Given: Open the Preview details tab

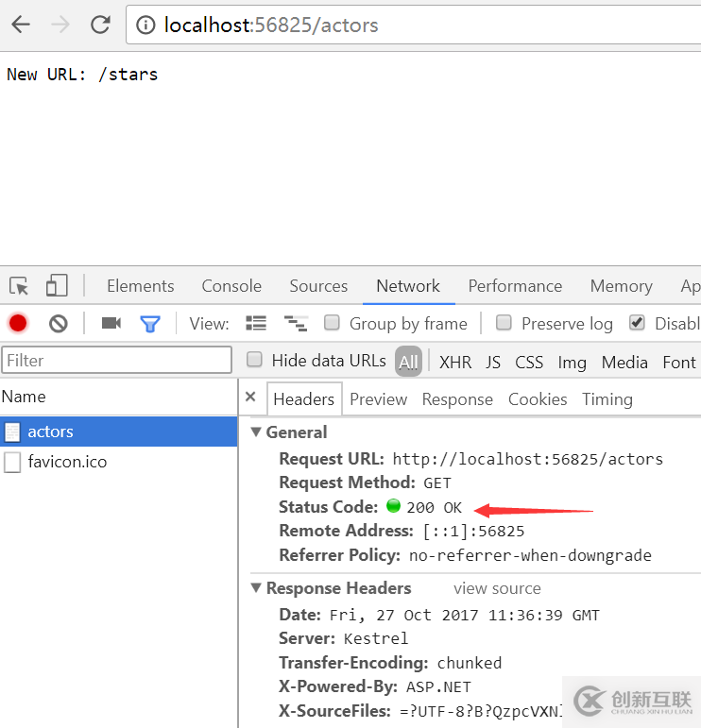Looking at the screenshot, I should pos(378,399).
